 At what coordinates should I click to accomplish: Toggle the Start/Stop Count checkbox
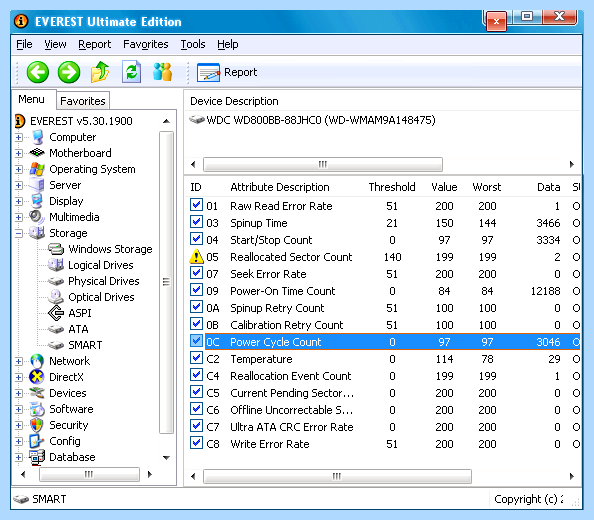(x=196, y=239)
